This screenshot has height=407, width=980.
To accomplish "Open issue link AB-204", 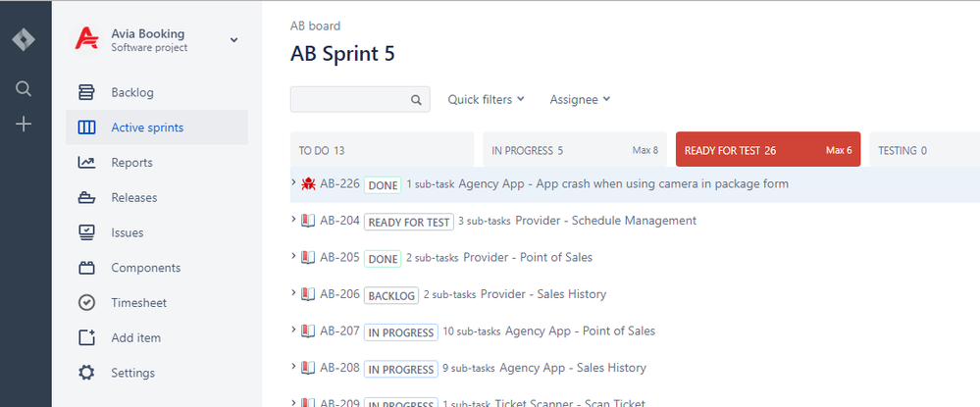I will [339, 221].
